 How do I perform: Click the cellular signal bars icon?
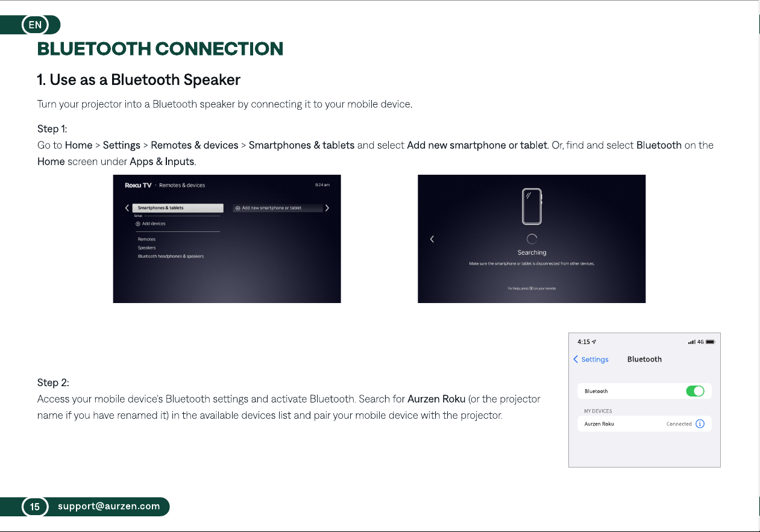691,342
